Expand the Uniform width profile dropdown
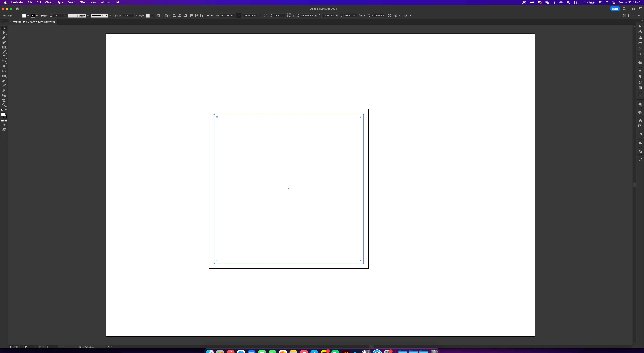The height and width of the screenshot is (353, 644). click(x=88, y=15)
